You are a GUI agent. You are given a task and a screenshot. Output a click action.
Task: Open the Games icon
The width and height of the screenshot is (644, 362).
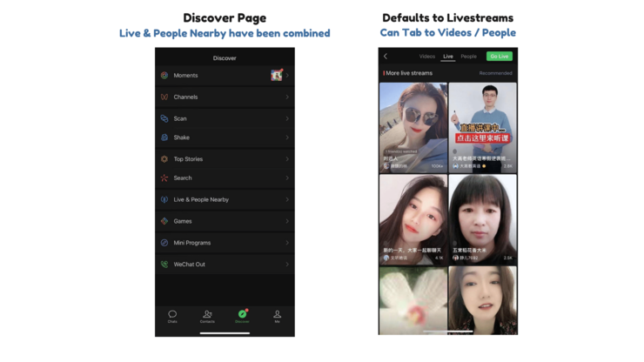pyautogui.click(x=164, y=221)
